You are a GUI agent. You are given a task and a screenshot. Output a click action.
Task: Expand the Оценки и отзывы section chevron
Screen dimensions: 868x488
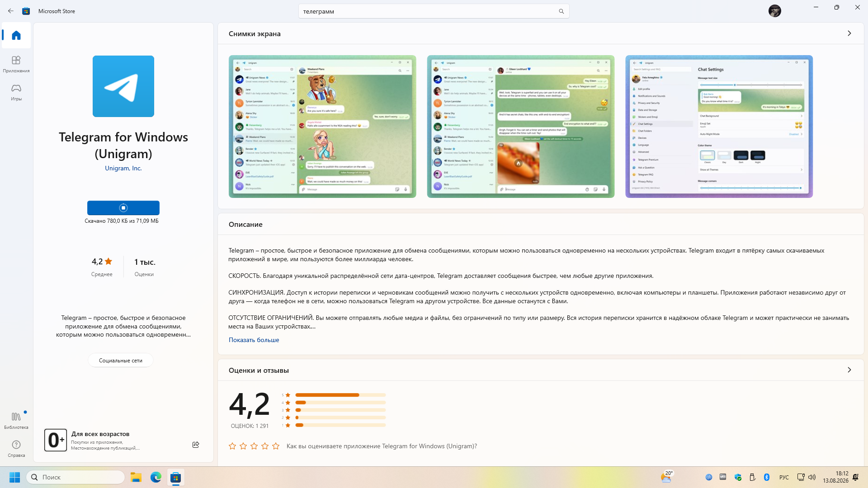pos(849,370)
